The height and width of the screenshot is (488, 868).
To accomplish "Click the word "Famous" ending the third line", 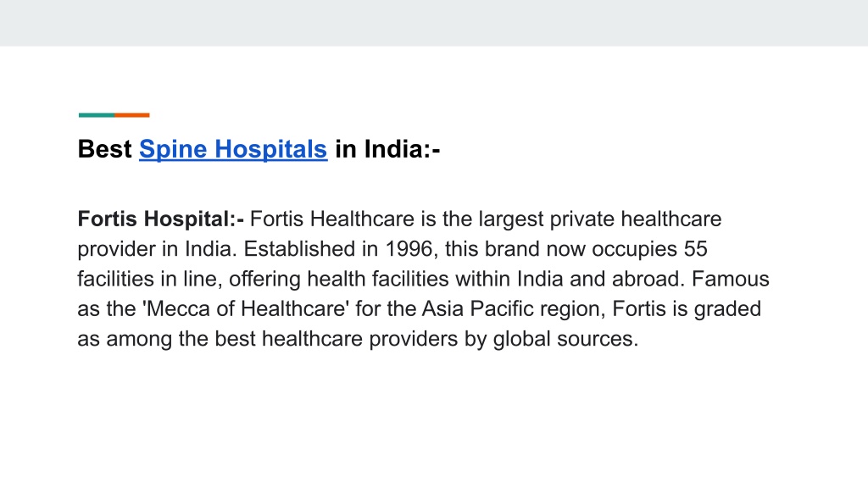I will click(730, 279).
